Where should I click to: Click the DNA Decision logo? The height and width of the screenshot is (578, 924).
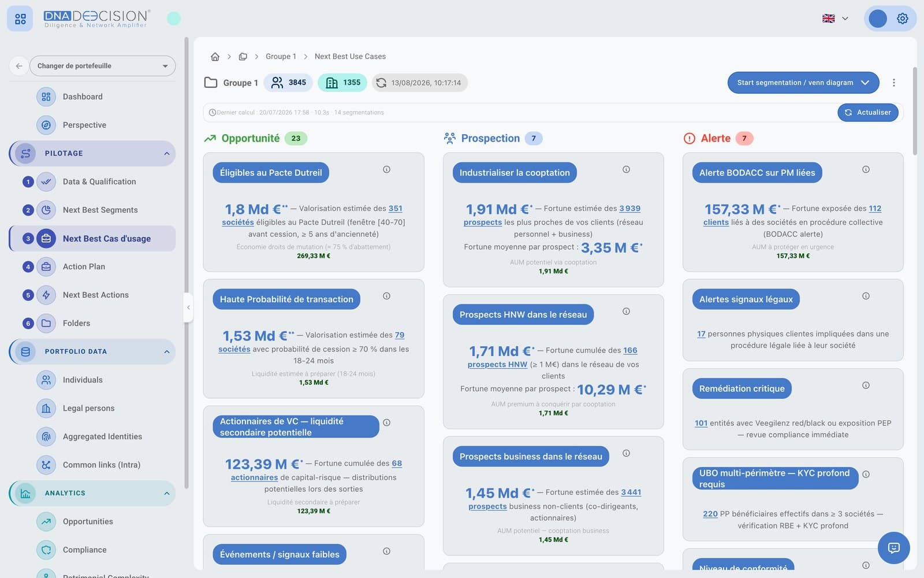pos(97,18)
